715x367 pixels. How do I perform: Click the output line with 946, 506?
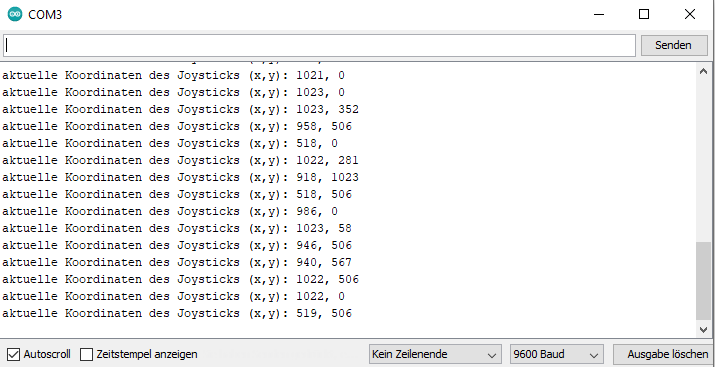click(177, 246)
